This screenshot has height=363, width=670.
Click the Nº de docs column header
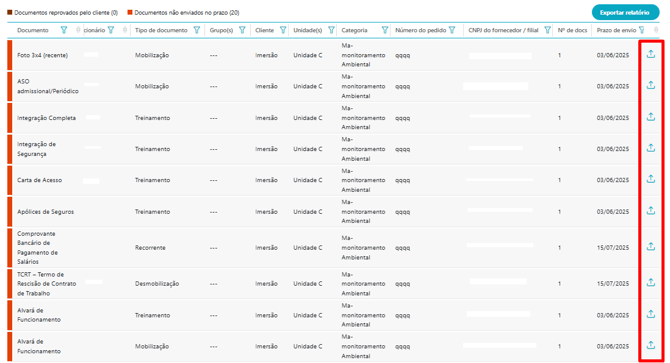(x=572, y=30)
